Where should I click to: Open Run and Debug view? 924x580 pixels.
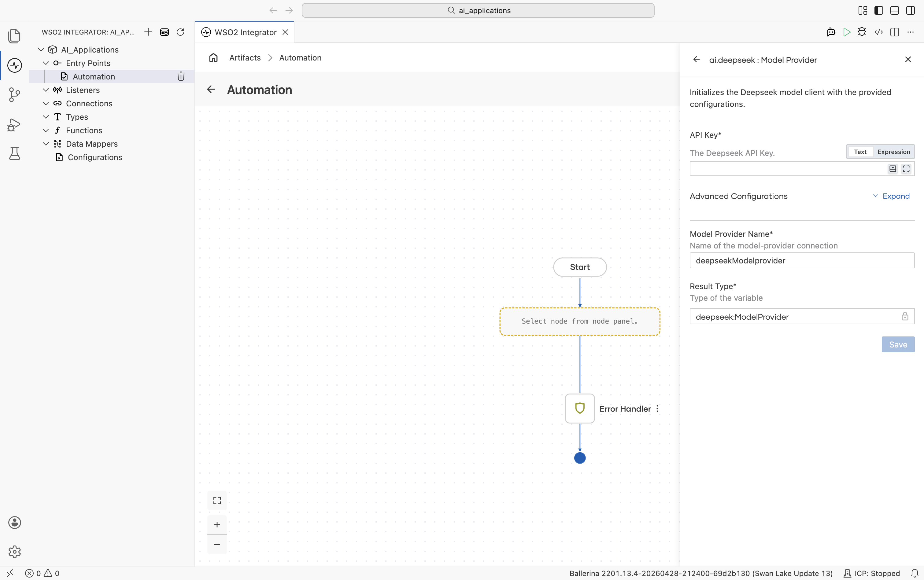coord(15,124)
